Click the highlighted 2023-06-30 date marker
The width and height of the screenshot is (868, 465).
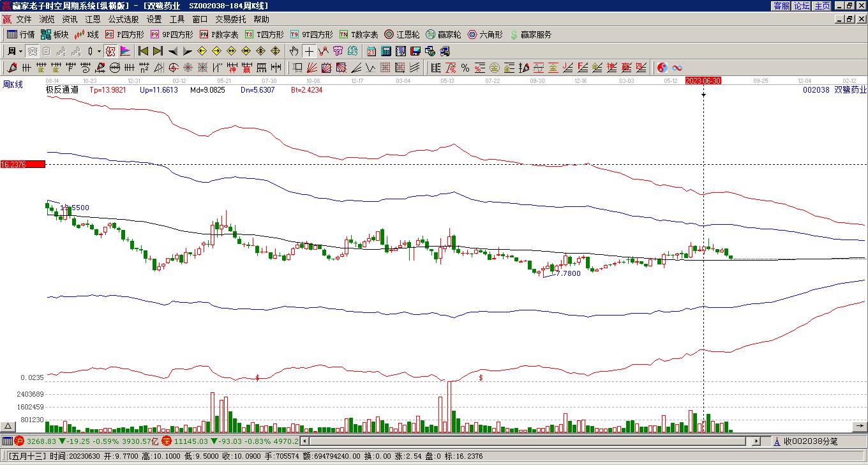tap(703, 80)
